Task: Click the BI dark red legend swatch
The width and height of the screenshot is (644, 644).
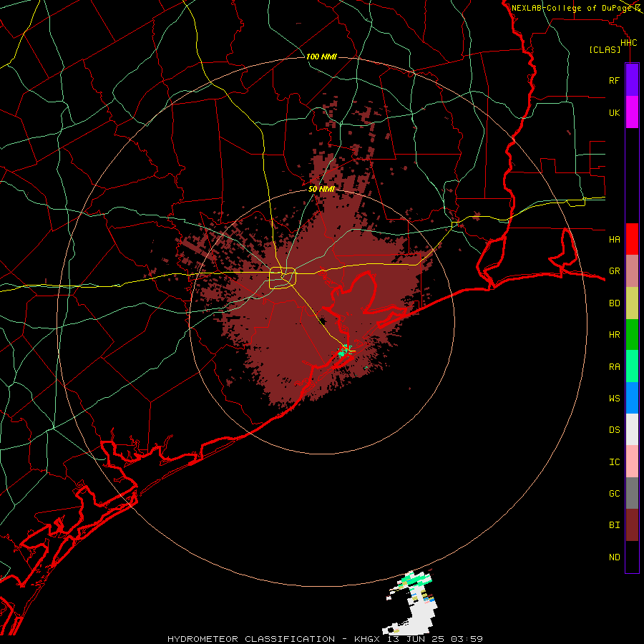Action: coord(632,525)
